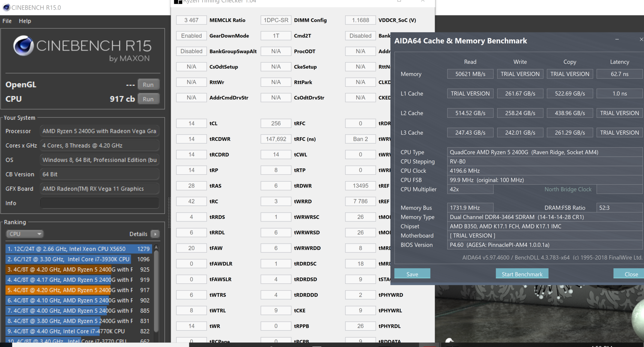Click the DIMM Config value 1DPC-SR

pos(276,20)
